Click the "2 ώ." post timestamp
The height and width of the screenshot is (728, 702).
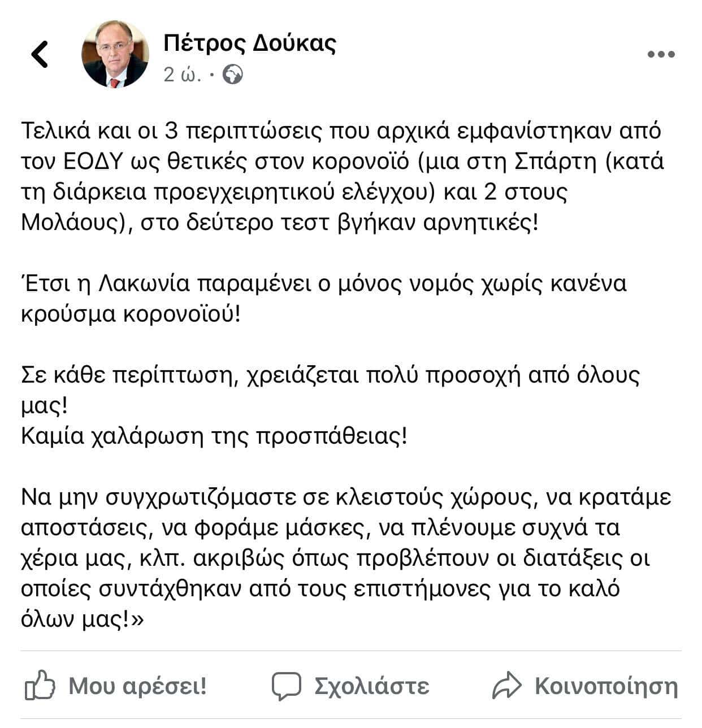pos(182,75)
